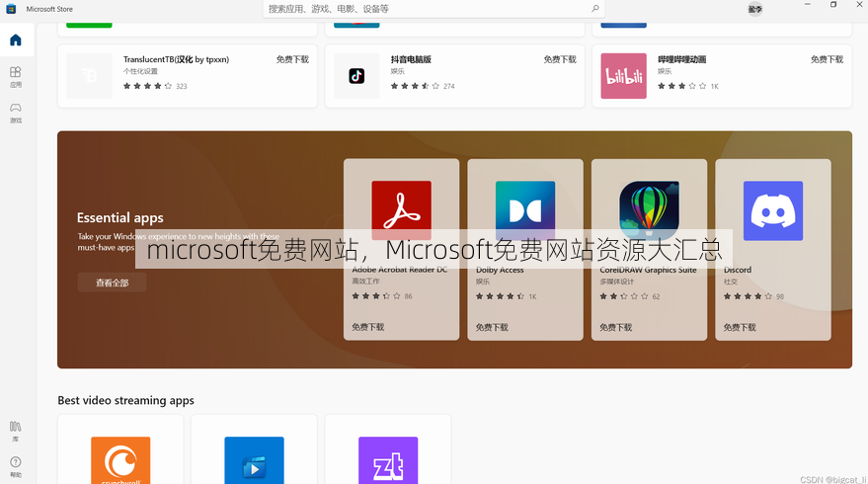Open the CorelDRAW Graphics Suite icon
Image resolution: width=868 pixels, height=484 pixels.
pyautogui.click(x=650, y=210)
